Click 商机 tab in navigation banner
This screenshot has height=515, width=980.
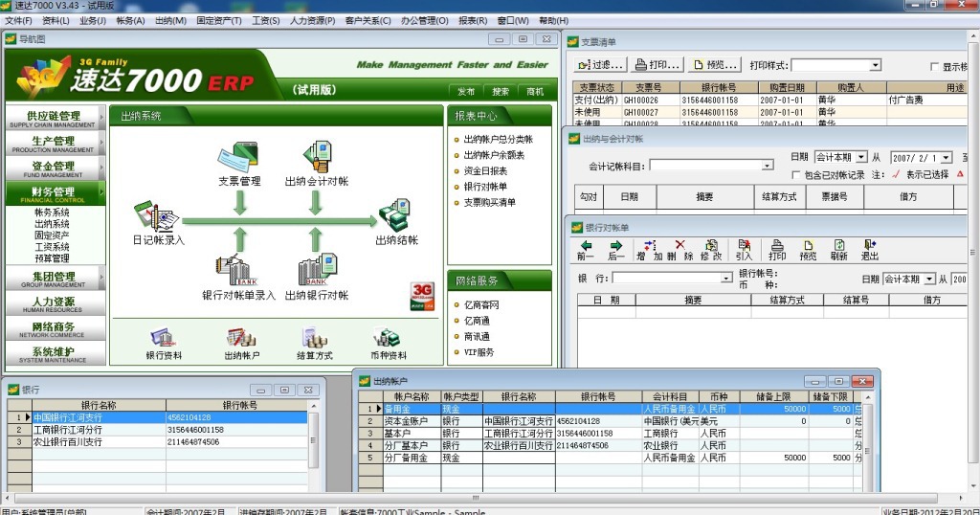click(534, 91)
